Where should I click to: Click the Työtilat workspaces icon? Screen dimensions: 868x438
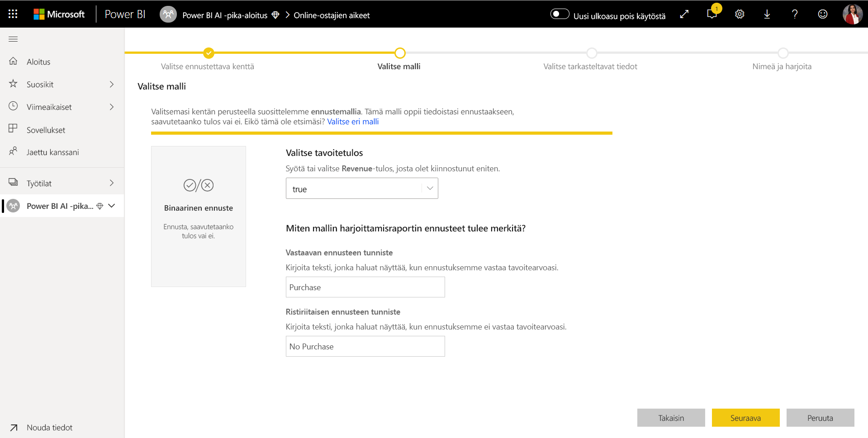(13, 182)
